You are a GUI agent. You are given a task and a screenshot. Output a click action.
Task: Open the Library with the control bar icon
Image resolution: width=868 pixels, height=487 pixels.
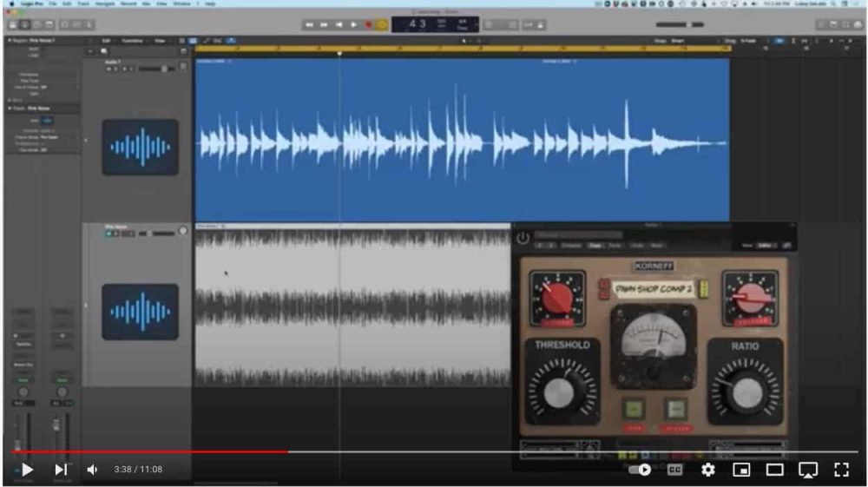pyautogui.click(x=13, y=25)
